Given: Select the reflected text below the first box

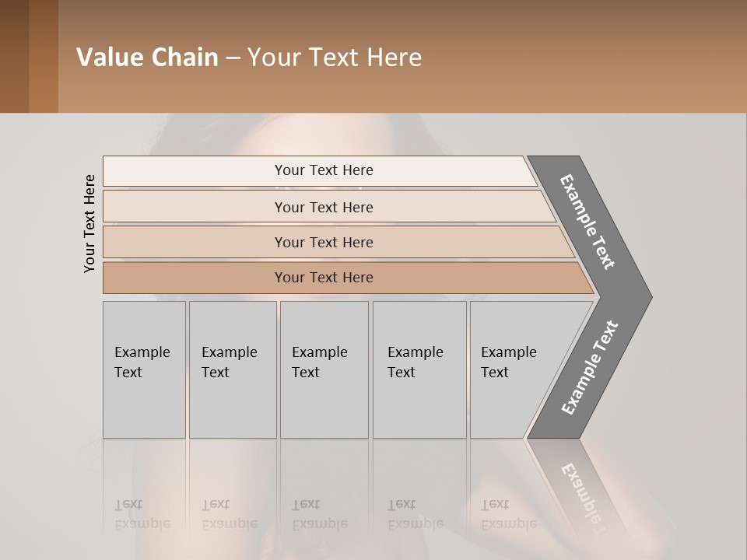Looking at the screenshot, I should point(142,515).
